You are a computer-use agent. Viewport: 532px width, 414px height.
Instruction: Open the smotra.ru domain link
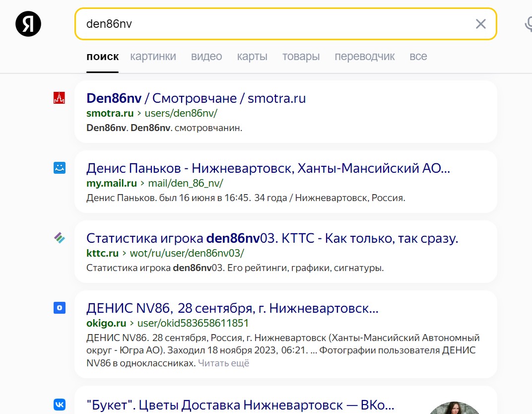tap(110, 113)
